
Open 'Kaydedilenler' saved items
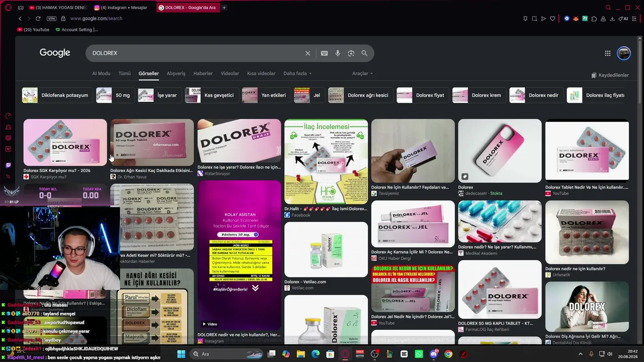610,75
